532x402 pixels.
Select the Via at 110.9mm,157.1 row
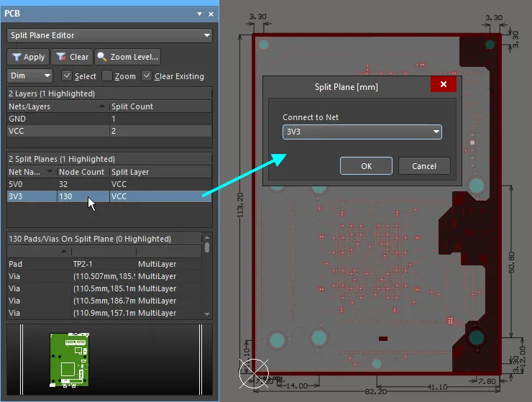pyautogui.click(x=104, y=313)
